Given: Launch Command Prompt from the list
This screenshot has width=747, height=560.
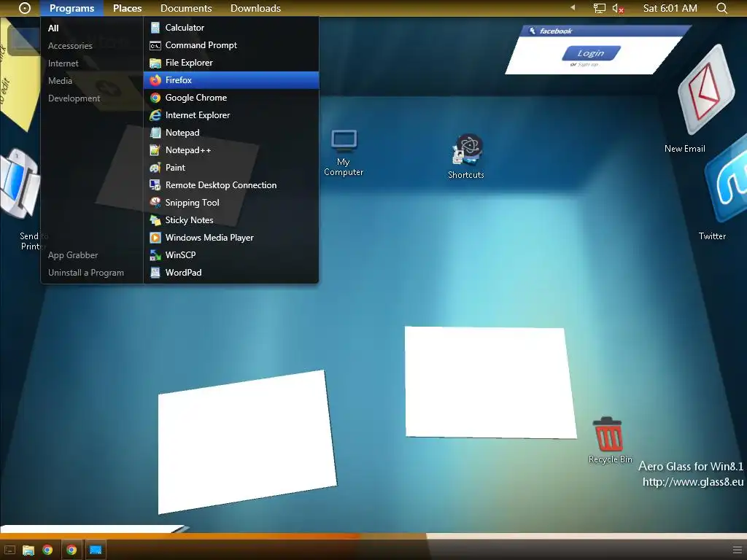Looking at the screenshot, I should coord(231,45).
